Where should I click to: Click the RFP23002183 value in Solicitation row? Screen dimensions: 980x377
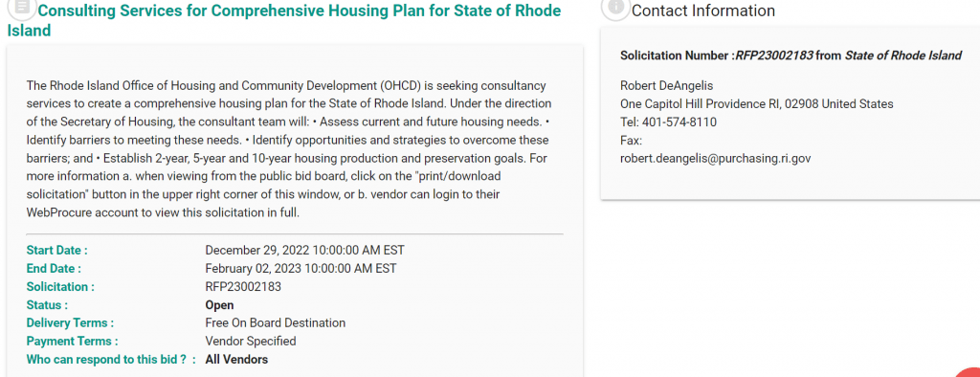243,287
